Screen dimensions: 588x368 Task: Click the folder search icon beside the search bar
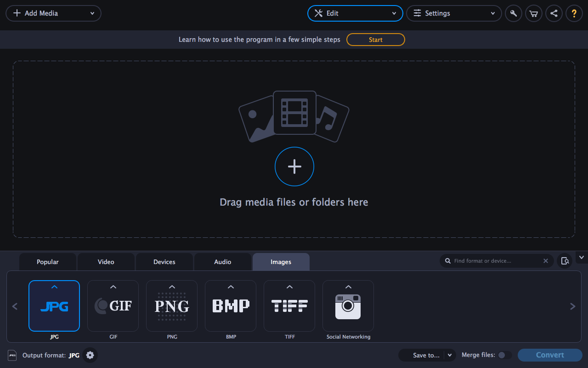pos(565,261)
